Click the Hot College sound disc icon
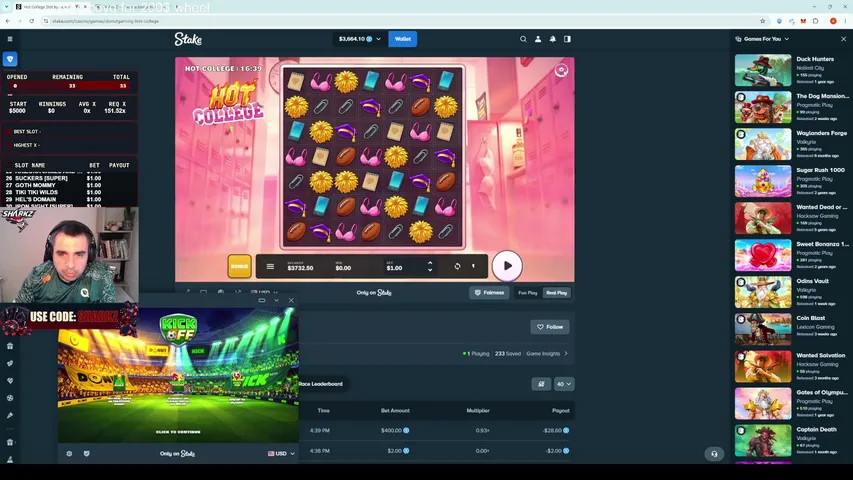 pos(561,70)
